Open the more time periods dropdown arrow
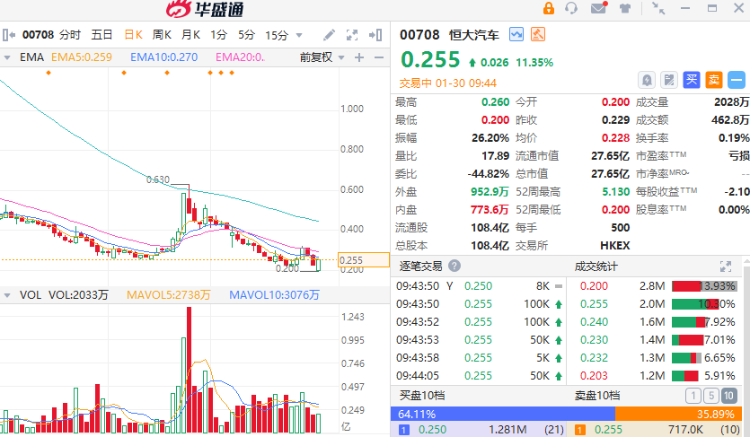 pyautogui.click(x=299, y=35)
